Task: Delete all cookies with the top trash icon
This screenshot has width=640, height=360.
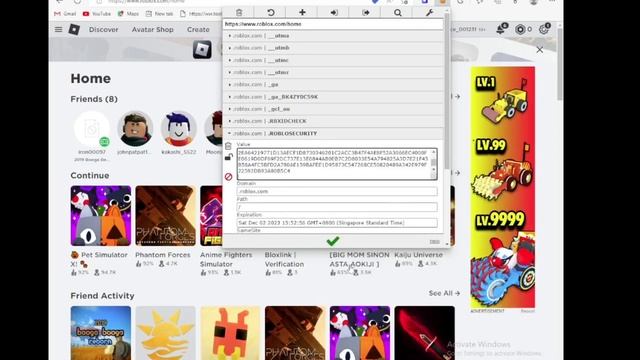Action: pyautogui.click(x=239, y=13)
